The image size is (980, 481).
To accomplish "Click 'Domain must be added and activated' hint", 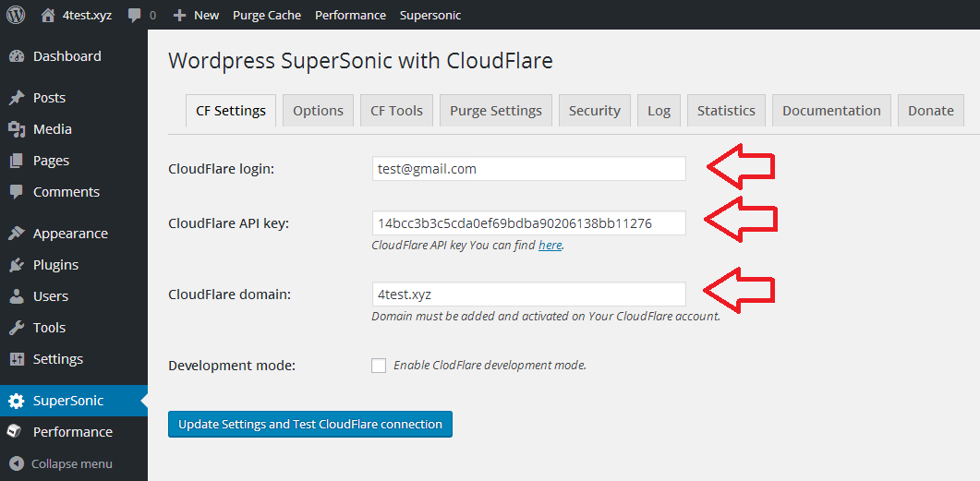I will point(546,316).
